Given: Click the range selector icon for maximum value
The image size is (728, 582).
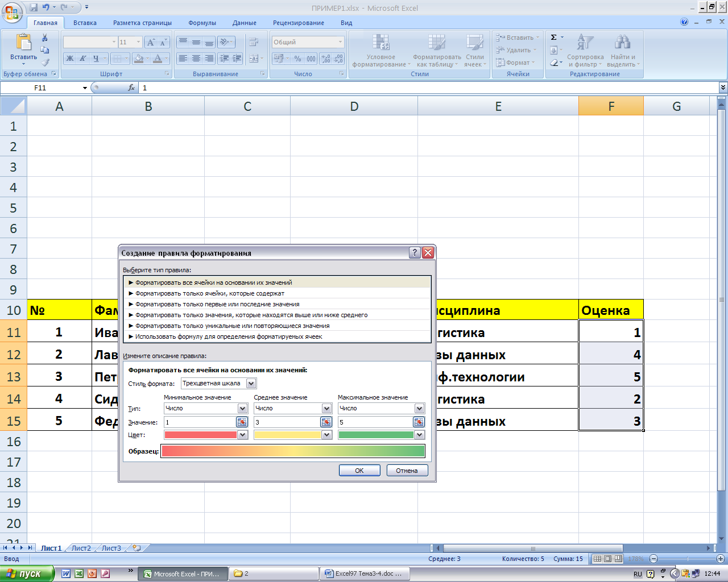Looking at the screenshot, I should pyautogui.click(x=419, y=422).
